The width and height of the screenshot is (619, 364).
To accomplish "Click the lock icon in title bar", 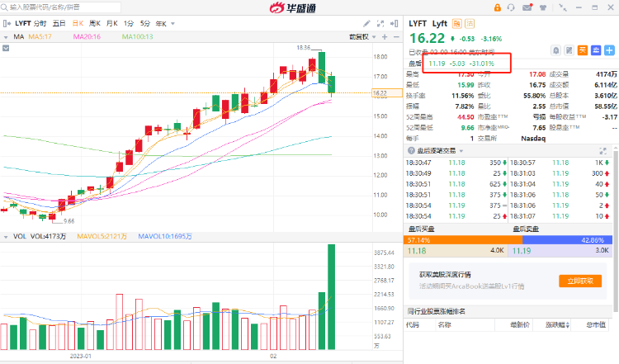I will [x=498, y=7].
